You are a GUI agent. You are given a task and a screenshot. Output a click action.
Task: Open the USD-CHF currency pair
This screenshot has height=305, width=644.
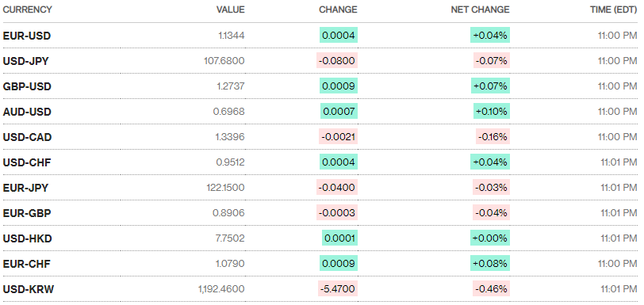[x=27, y=162]
